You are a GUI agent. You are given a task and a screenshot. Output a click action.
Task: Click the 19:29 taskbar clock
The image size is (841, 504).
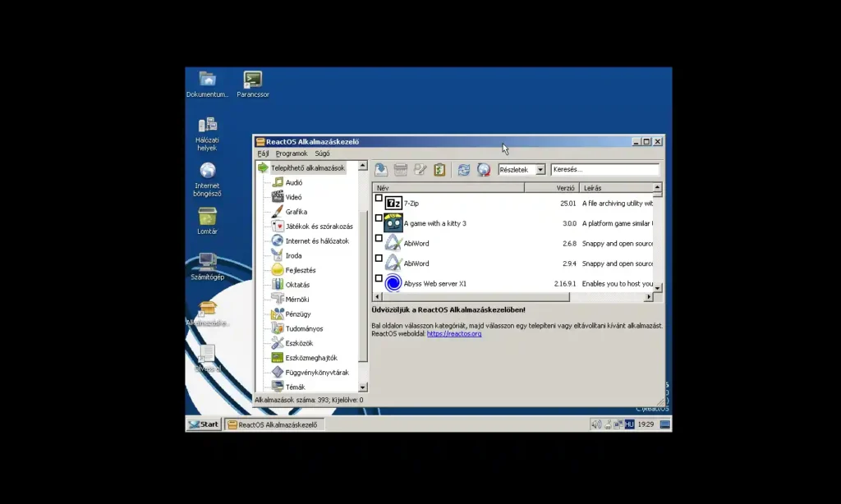(x=646, y=424)
